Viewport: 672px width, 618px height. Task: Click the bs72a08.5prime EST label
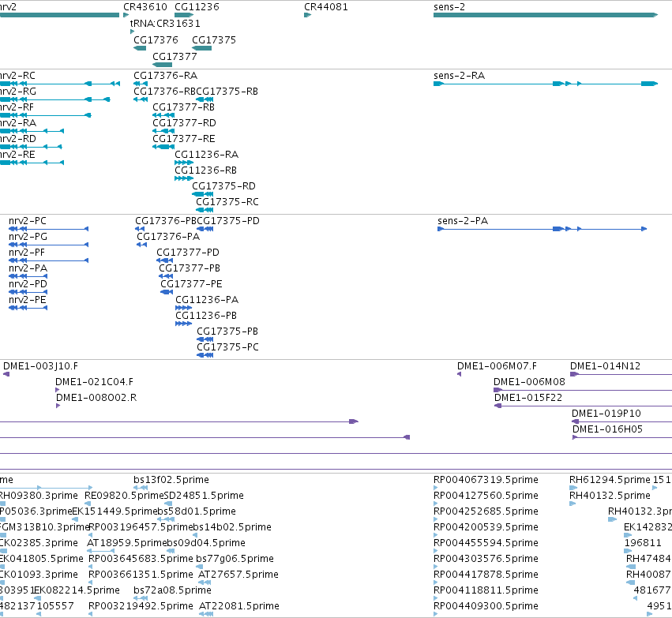coord(172,590)
